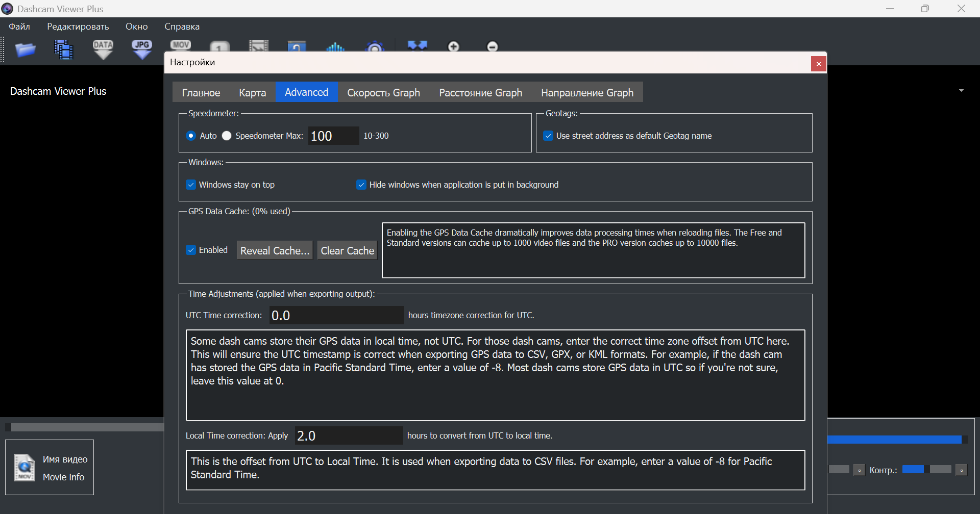Click the UTC Time correction input field
980x514 pixels.
tap(336, 315)
